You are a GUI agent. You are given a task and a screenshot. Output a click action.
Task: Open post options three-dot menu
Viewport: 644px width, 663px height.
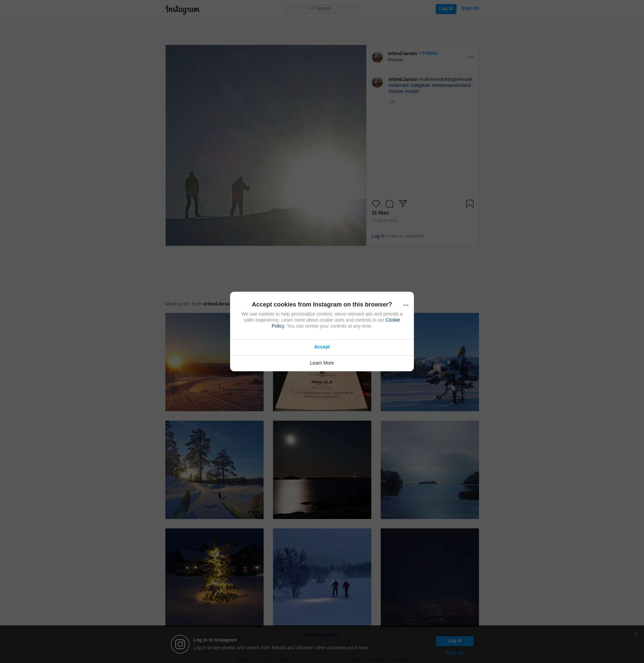tap(470, 57)
